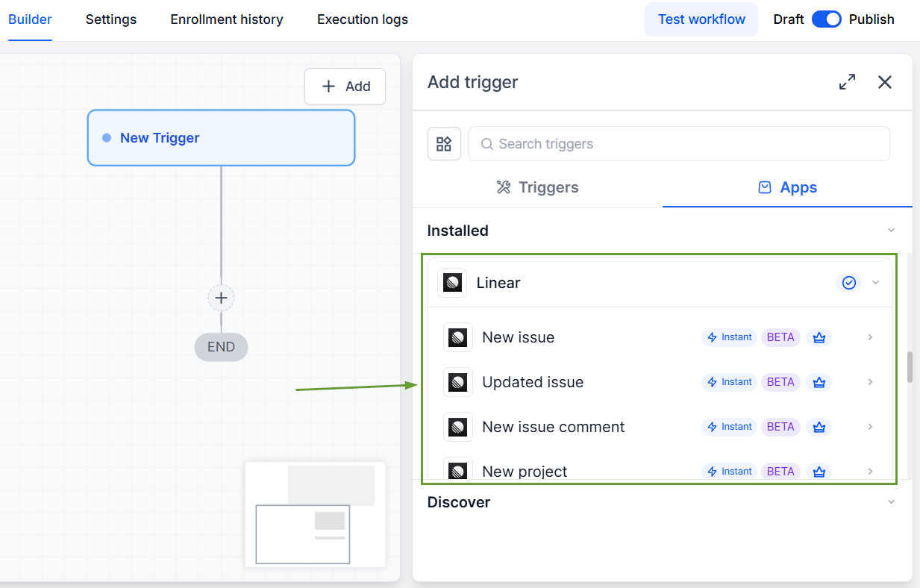The width and height of the screenshot is (920, 588).
Task: Click the crown premium icon on New project
Action: pos(819,472)
